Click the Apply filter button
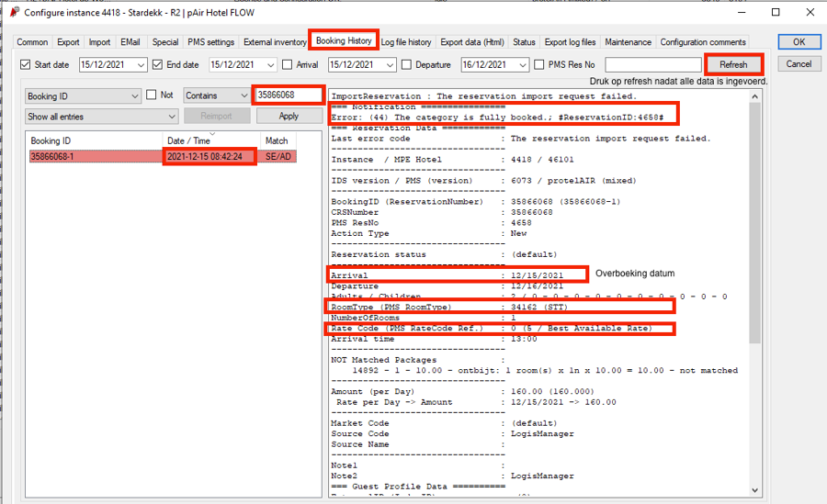This screenshot has height=504, width=827. coord(289,116)
